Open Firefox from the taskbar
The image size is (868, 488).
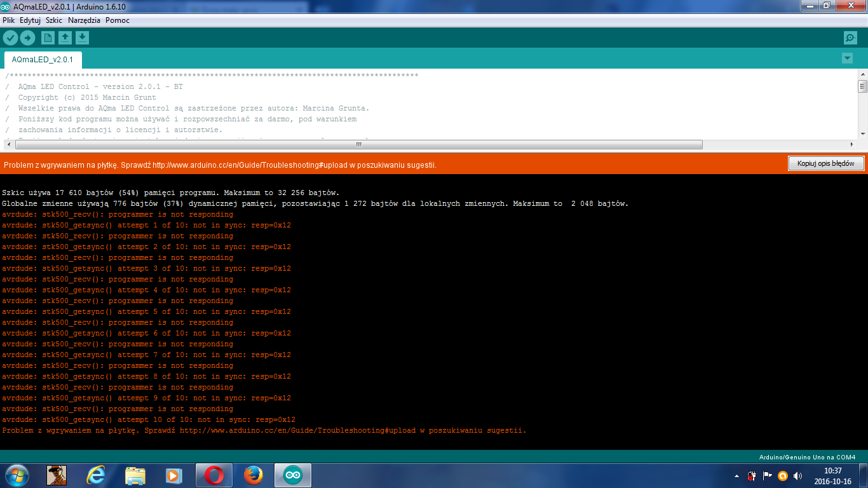coord(254,475)
